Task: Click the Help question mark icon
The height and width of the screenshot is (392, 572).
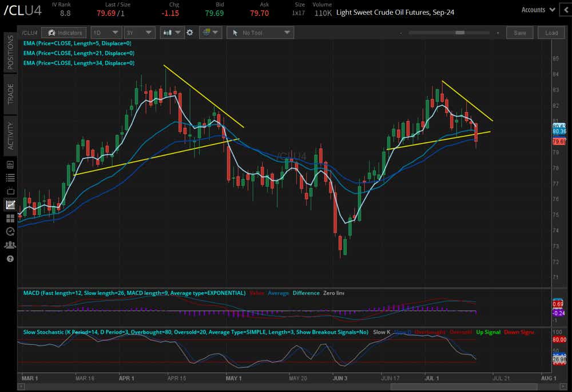Action: 9,259
